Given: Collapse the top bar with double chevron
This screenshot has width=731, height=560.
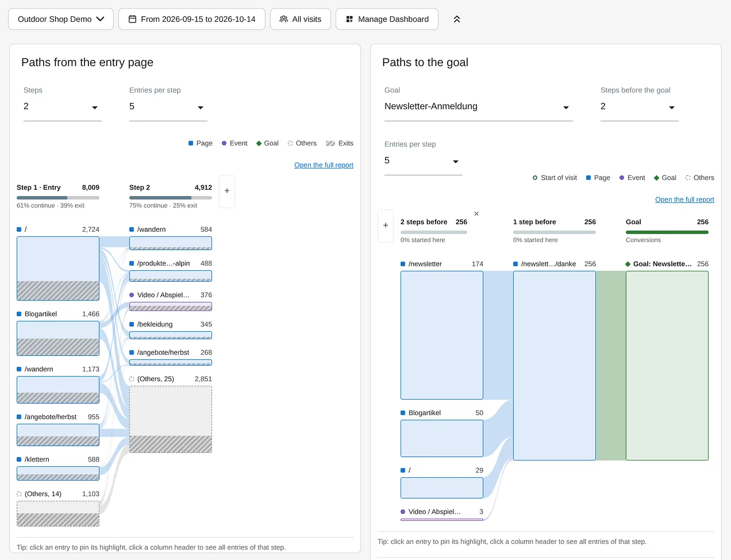Looking at the screenshot, I should (x=457, y=19).
